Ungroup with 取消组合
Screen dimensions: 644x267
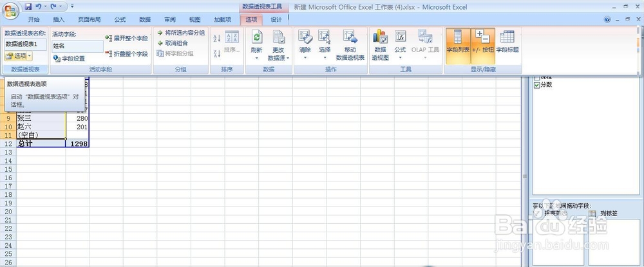173,42
